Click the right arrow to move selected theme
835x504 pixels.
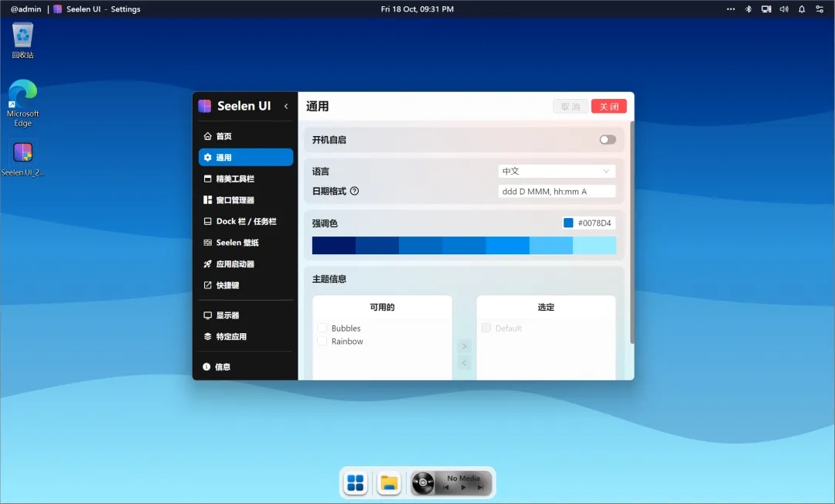coord(463,346)
